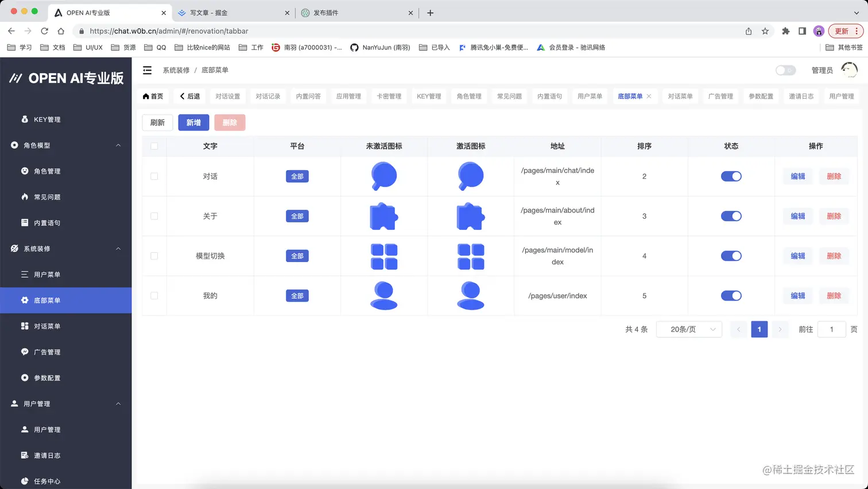Disable the status toggle for the 对话 row
868x489 pixels.
click(x=731, y=176)
